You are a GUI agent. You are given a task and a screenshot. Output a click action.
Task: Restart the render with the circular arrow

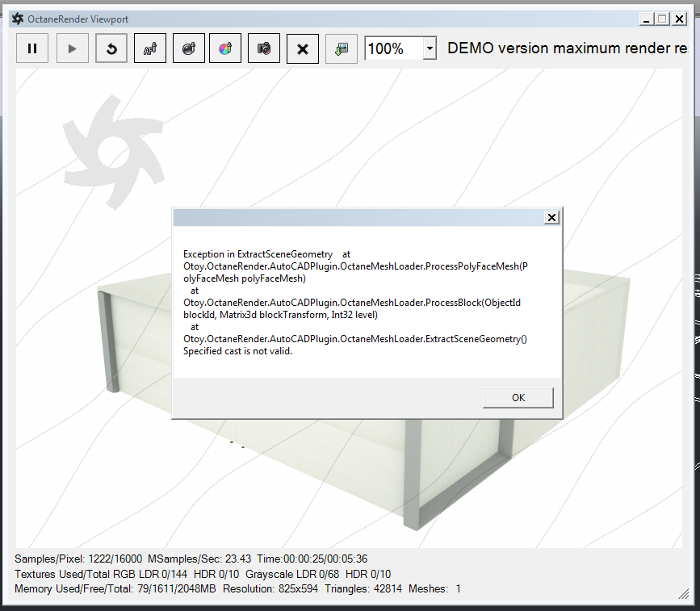[x=111, y=48]
